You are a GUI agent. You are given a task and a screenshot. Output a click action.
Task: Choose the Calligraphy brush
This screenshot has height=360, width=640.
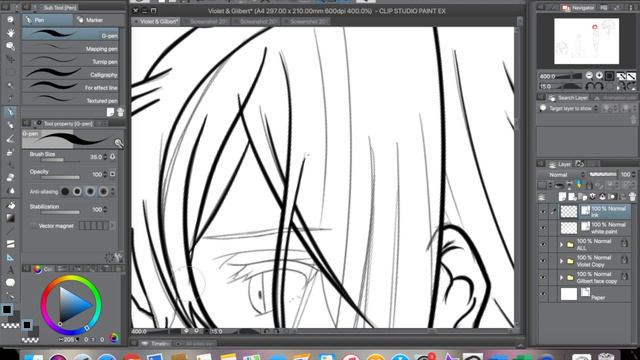point(70,74)
